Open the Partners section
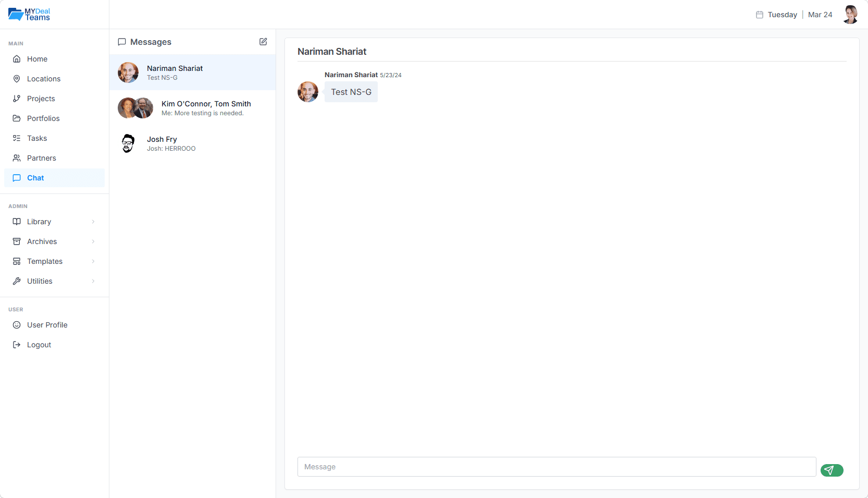868x498 pixels. 54,158
